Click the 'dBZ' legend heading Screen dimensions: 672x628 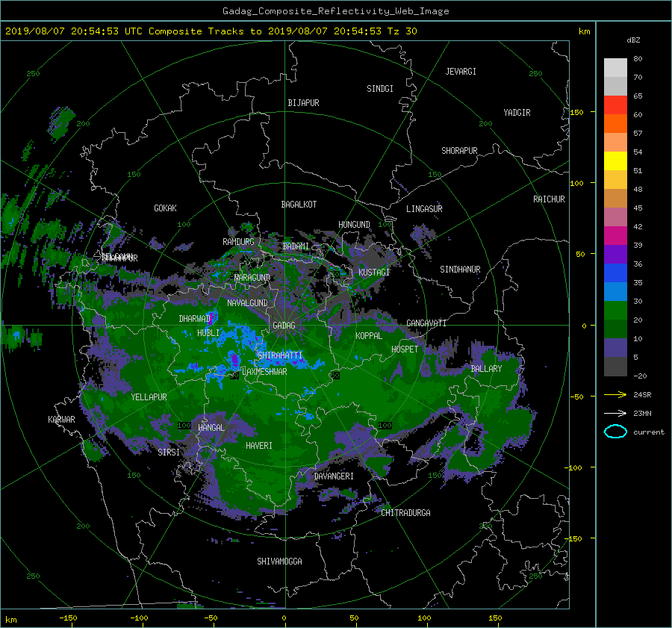click(x=633, y=40)
